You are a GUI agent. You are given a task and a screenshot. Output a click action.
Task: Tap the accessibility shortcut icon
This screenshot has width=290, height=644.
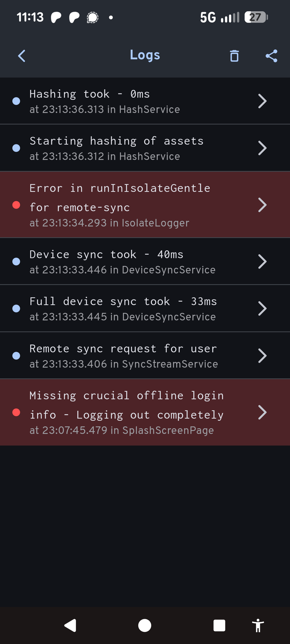point(258,626)
